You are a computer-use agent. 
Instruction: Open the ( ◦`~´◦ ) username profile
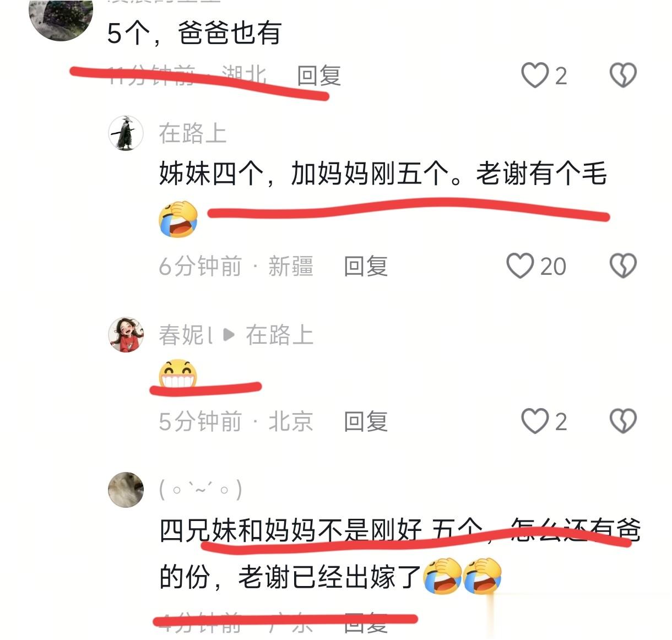click(200, 489)
